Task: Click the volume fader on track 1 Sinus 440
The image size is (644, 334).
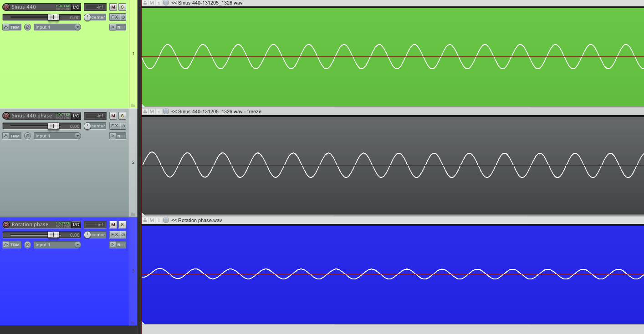Action: click(x=53, y=17)
